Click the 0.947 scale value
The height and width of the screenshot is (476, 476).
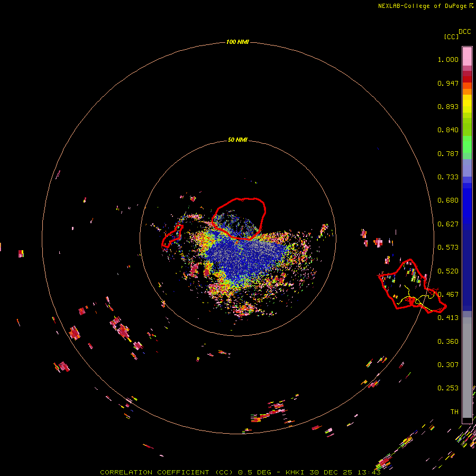click(x=448, y=83)
